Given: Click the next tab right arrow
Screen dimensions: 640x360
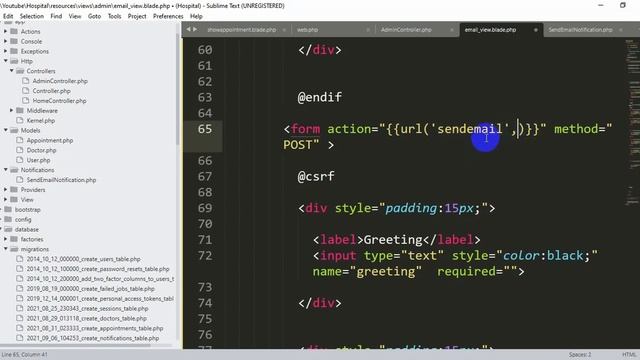Looking at the screenshot, I should coord(195,29).
